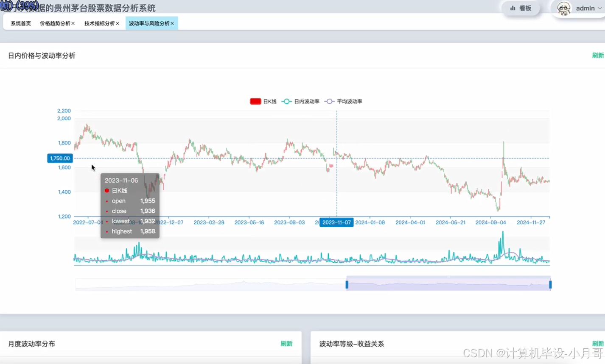Click the 月度波动率分布 panel title
This screenshot has width=605, height=364.
pyautogui.click(x=31, y=344)
